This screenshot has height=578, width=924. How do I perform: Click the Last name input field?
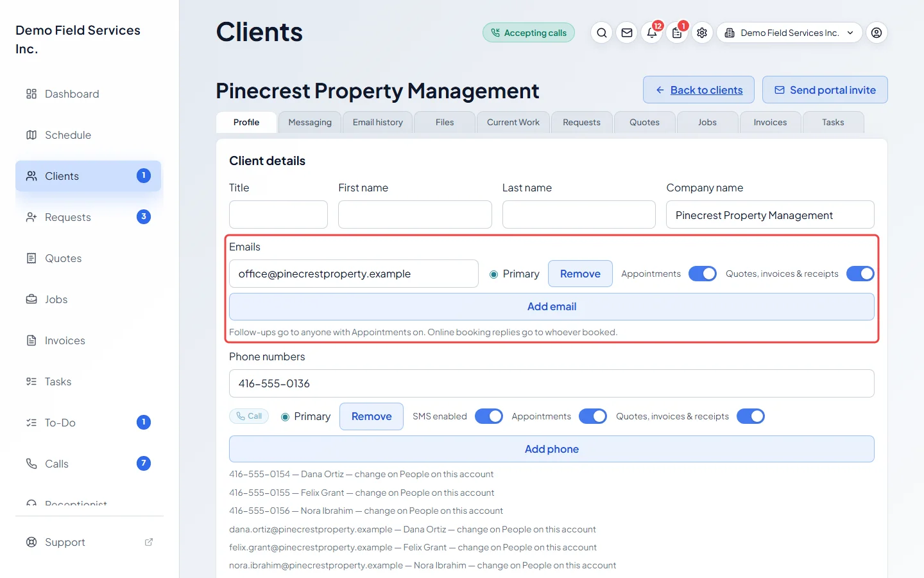579,215
